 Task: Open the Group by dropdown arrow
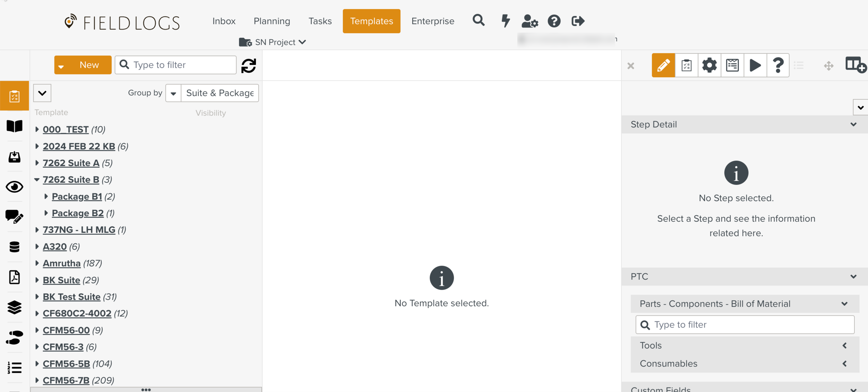tap(173, 93)
